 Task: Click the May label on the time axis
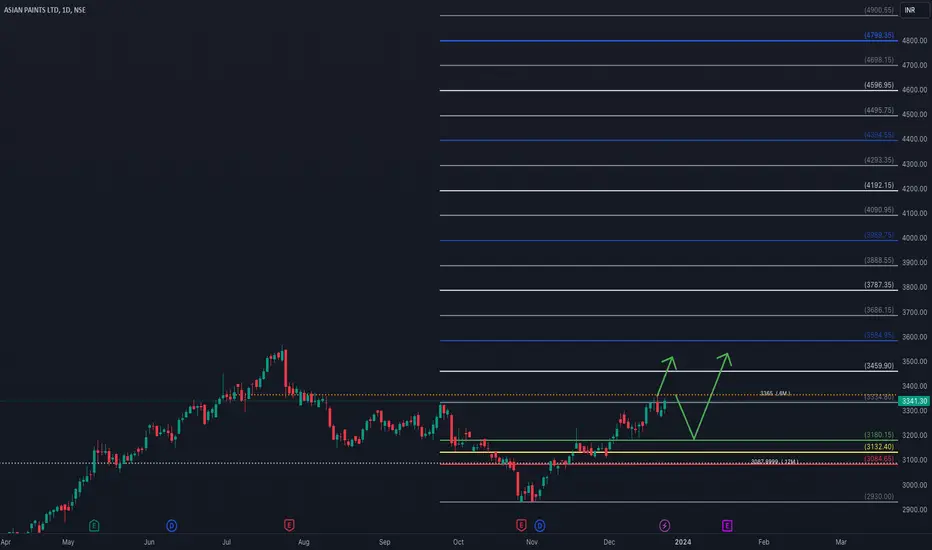[x=68, y=542]
